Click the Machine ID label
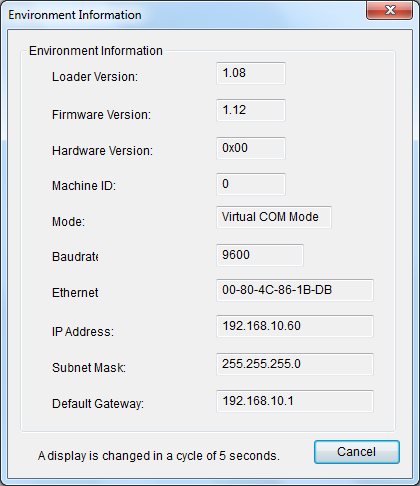 [x=84, y=186]
